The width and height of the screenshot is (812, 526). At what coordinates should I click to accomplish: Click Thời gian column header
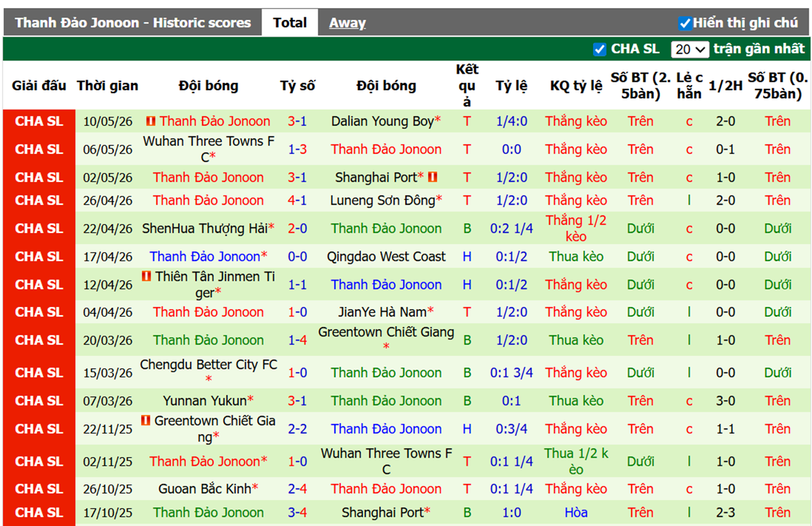tap(108, 86)
